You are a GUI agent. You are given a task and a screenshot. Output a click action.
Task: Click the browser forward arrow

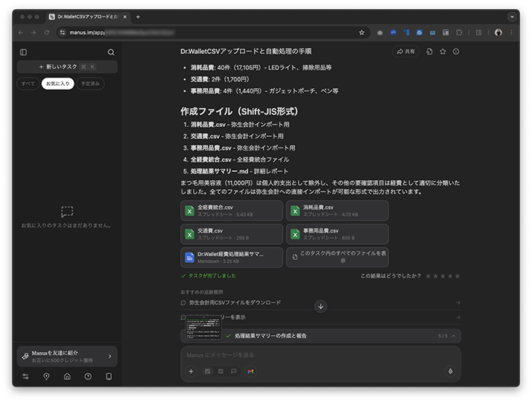coord(33,33)
